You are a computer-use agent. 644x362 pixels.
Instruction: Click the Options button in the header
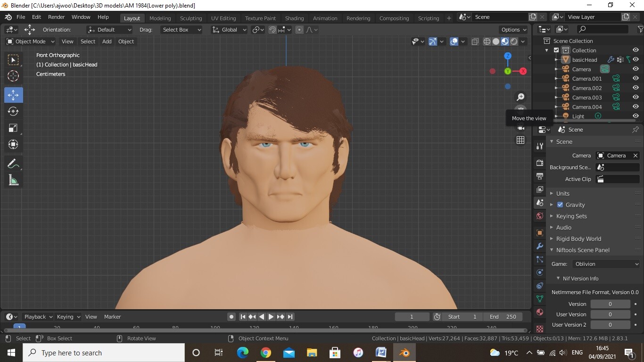pos(513,30)
